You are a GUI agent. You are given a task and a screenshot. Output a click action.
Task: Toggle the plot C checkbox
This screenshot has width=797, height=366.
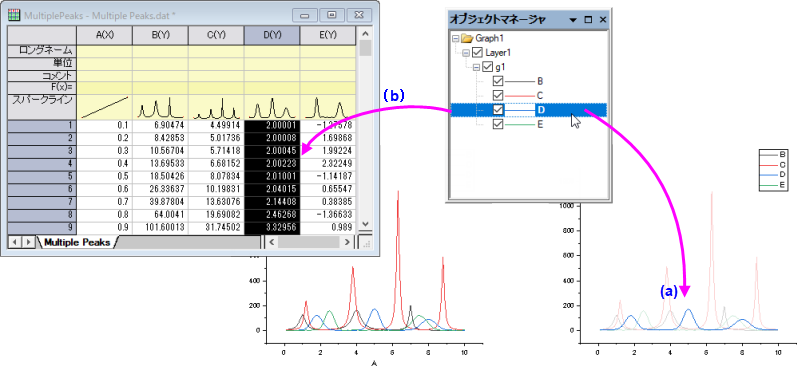(x=498, y=96)
